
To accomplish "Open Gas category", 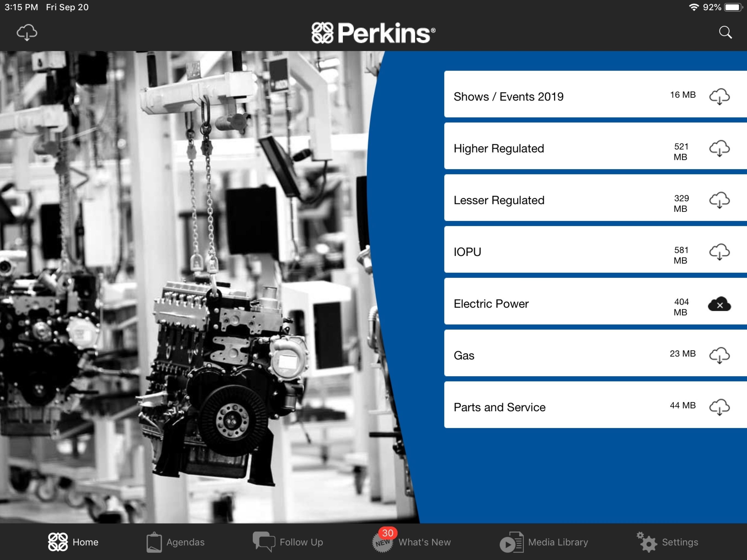I will pos(595,353).
